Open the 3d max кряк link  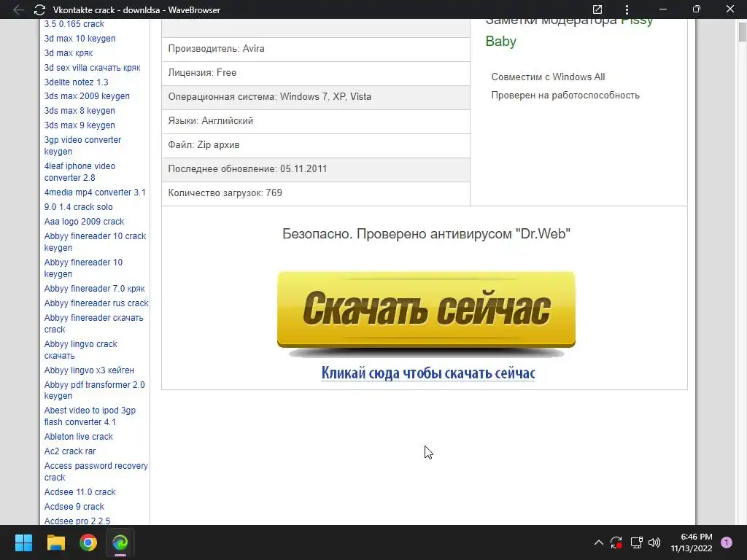click(x=68, y=52)
